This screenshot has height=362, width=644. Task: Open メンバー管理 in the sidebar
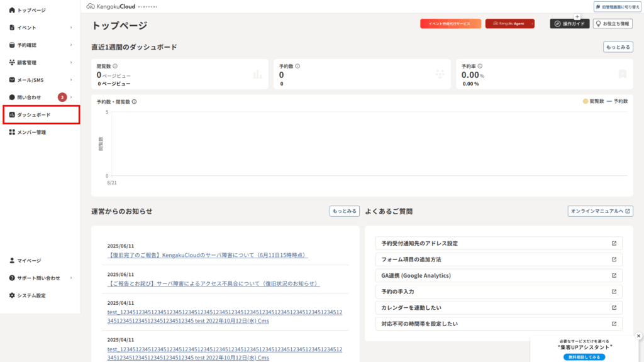tap(31, 133)
